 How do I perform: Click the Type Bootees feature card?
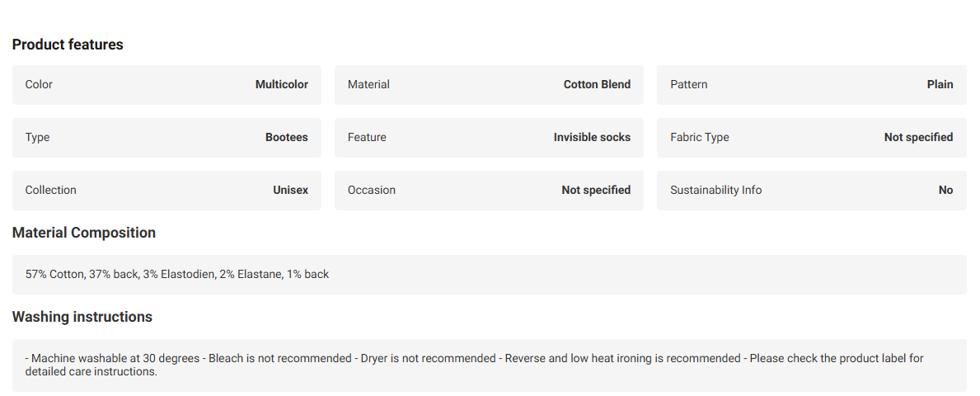pyautogui.click(x=166, y=137)
